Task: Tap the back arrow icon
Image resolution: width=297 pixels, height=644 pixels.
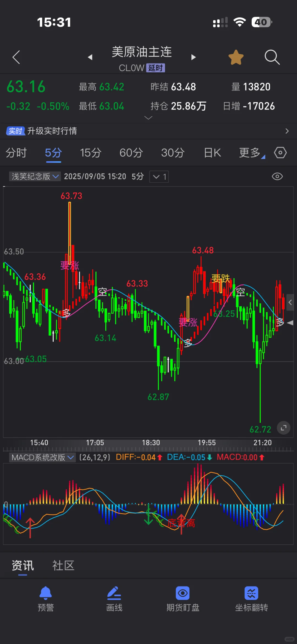Action: point(16,57)
